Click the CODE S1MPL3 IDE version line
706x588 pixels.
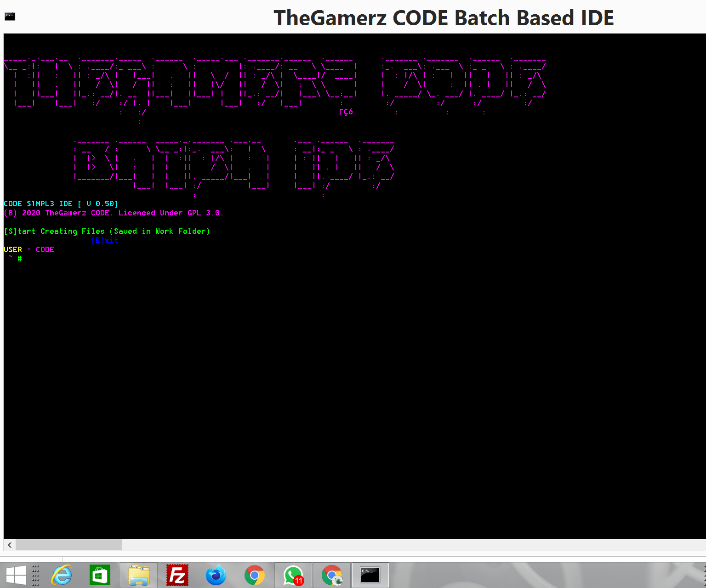[x=61, y=204]
